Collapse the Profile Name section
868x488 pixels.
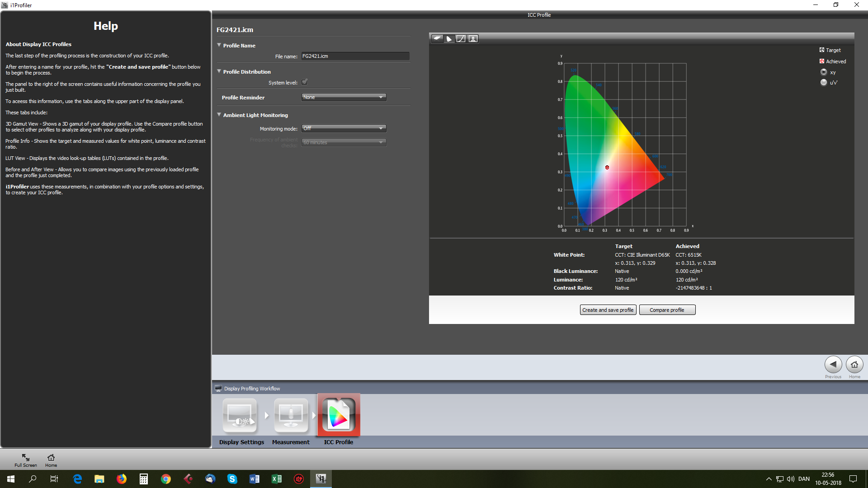219,45
